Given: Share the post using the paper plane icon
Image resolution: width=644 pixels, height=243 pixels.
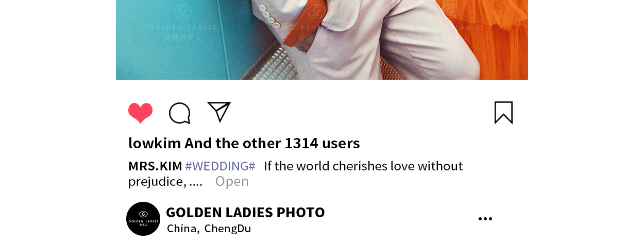Looking at the screenshot, I should 219,112.
